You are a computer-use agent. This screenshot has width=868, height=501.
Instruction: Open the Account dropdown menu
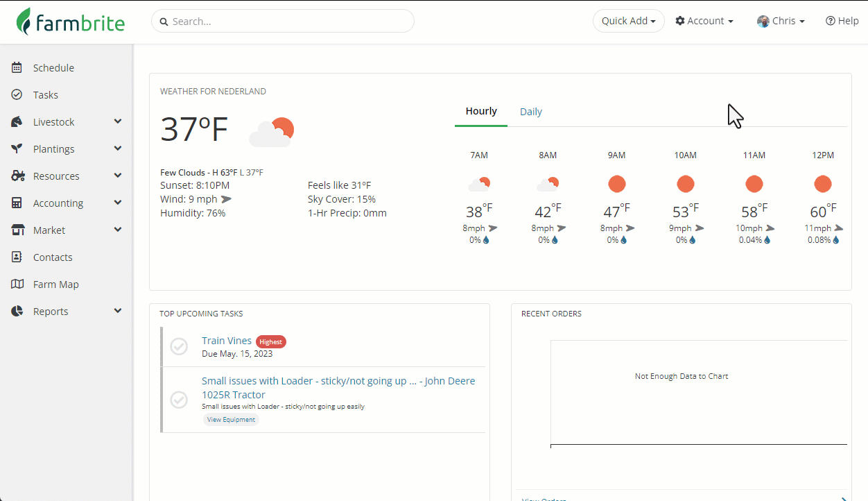tap(704, 21)
